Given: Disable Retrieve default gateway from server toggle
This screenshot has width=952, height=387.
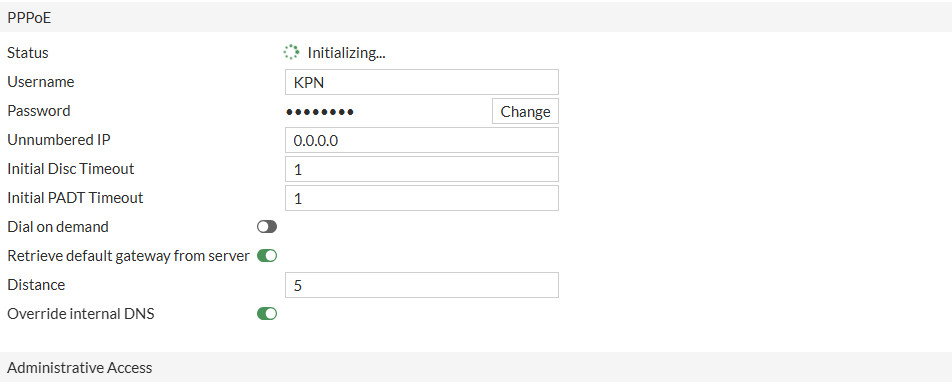Looking at the screenshot, I should tap(267, 256).
